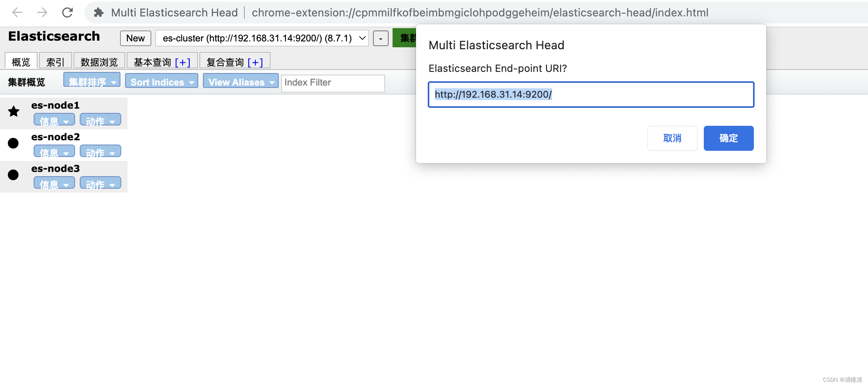Click the es-node2 node name
Viewport: 868px width, 386px height.
point(56,137)
